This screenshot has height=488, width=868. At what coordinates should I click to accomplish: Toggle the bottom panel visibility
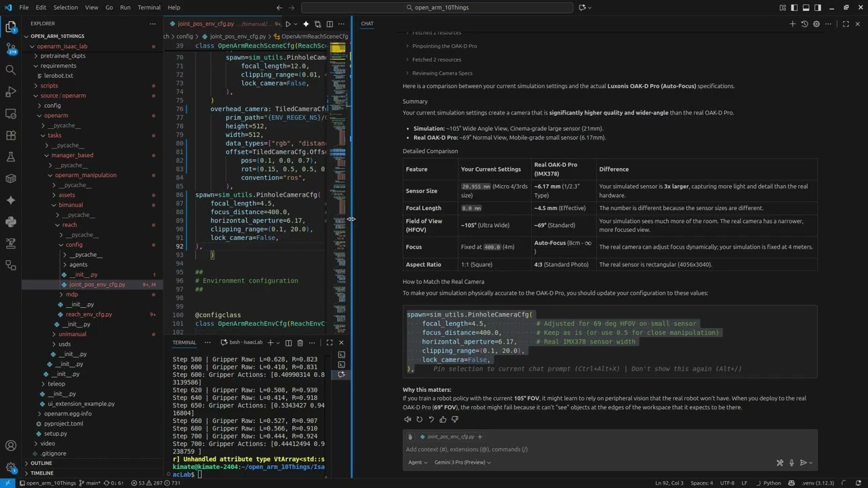click(x=806, y=7)
